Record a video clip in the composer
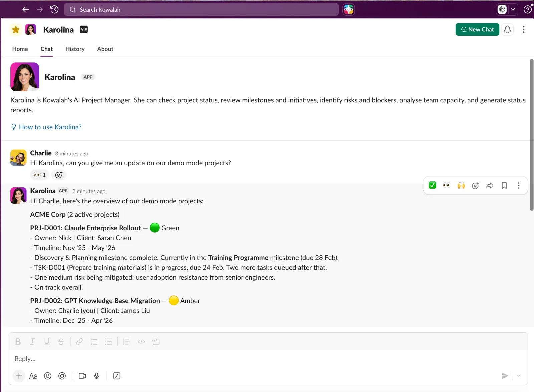The height and width of the screenshot is (392, 534). tap(82, 376)
